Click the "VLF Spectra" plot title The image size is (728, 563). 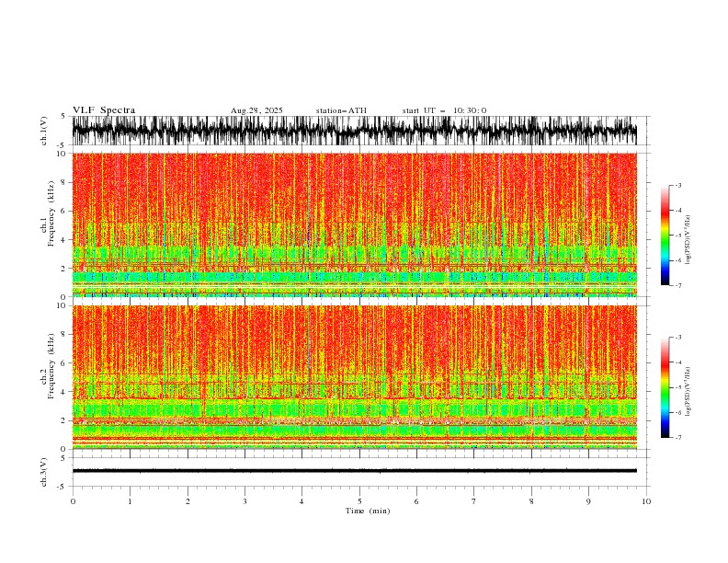(104, 110)
